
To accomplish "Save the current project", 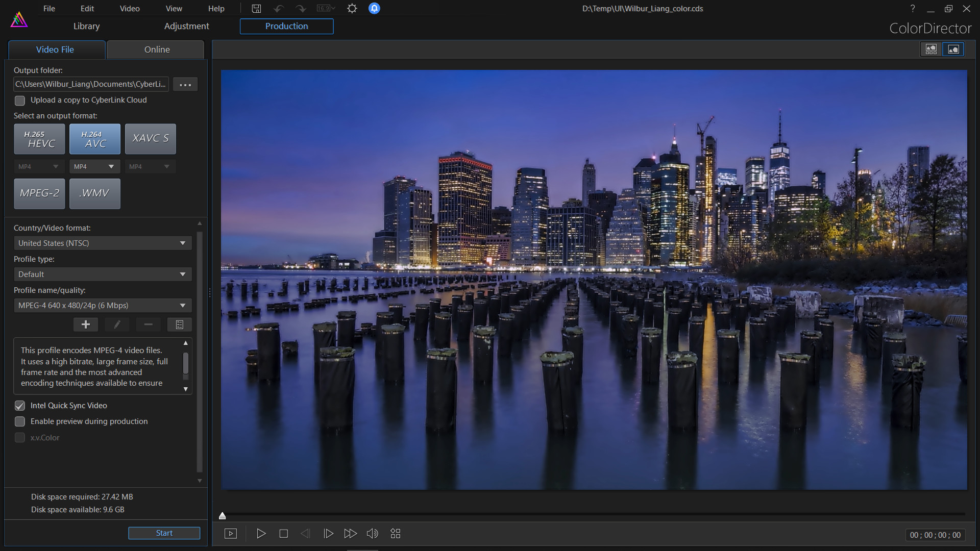I will tap(256, 8).
